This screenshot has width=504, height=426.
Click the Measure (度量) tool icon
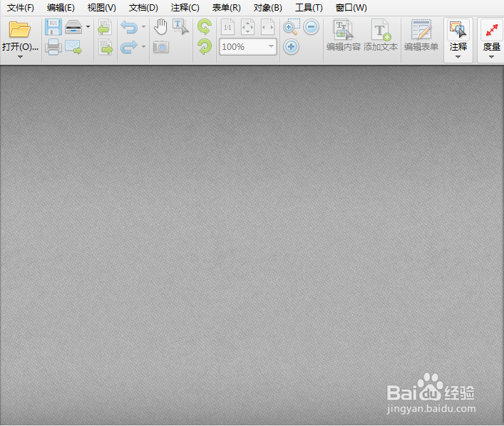pos(492,31)
